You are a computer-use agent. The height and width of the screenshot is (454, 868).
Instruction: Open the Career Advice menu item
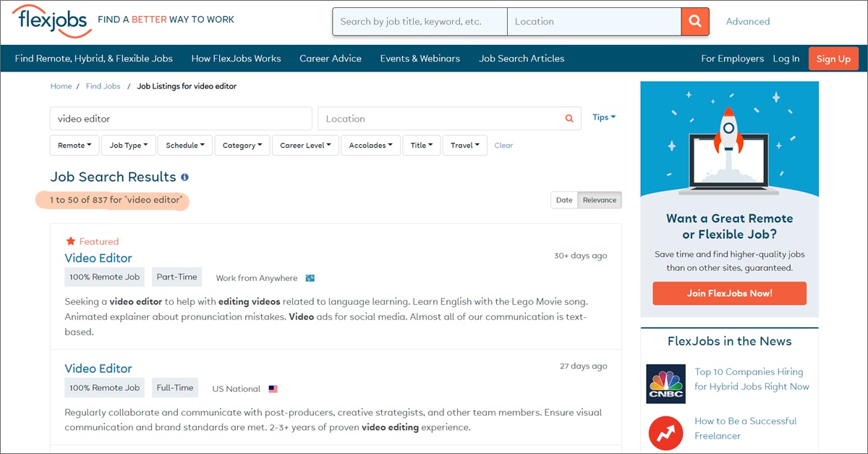point(331,59)
